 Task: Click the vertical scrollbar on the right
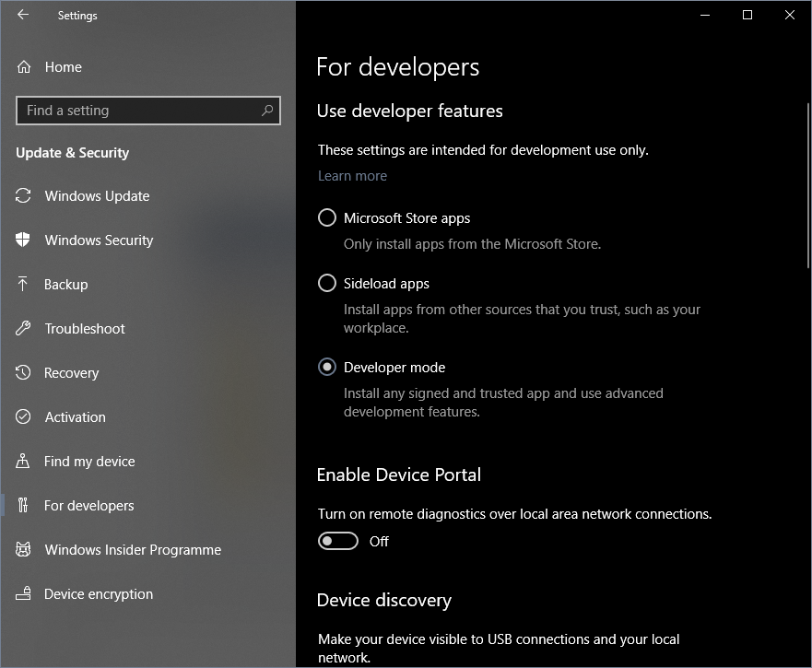[x=807, y=184]
